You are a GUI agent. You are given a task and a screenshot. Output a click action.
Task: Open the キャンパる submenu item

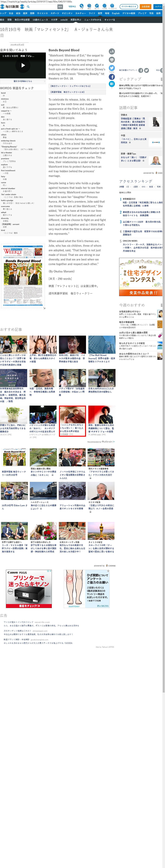110,20
